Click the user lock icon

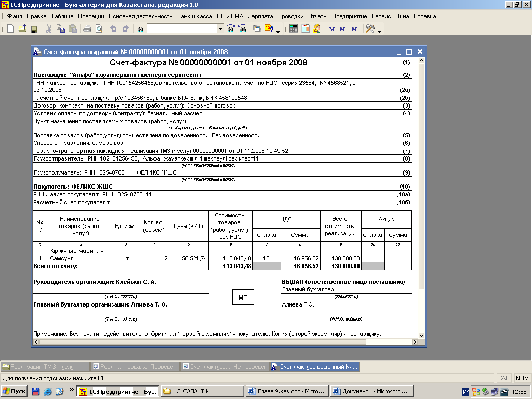(317, 29)
